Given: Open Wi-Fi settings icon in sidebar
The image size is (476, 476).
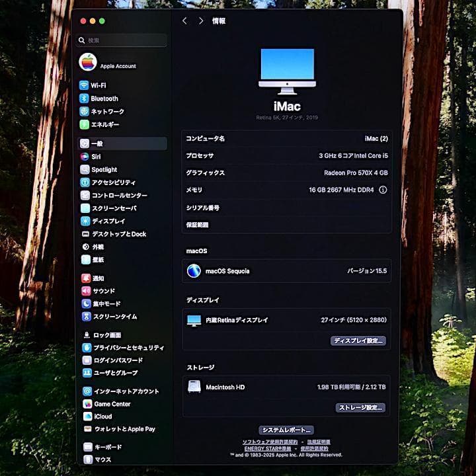Looking at the screenshot, I should click(x=84, y=85).
